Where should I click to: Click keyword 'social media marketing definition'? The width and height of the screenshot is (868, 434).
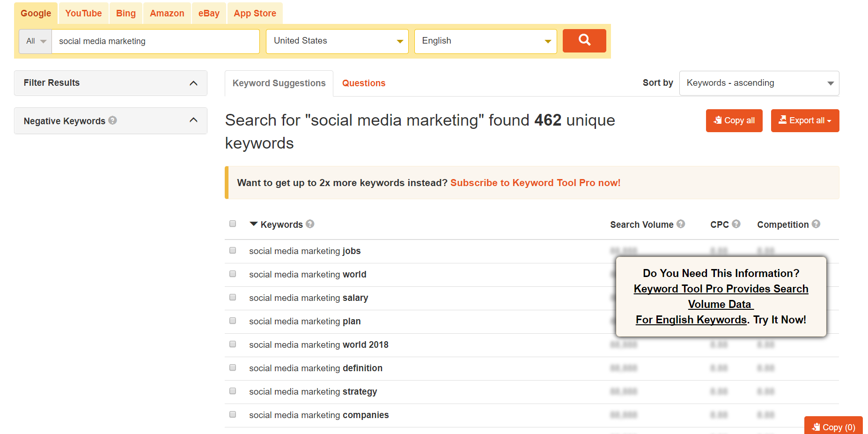pos(316,368)
